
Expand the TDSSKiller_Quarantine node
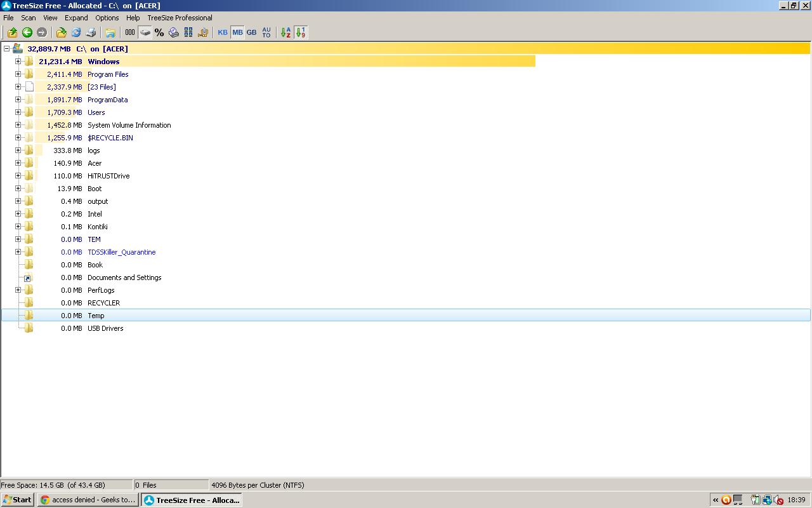(x=18, y=252)
